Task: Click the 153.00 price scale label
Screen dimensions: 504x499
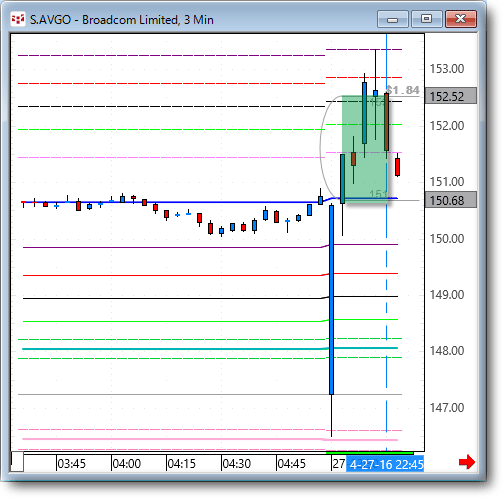Action: (447, 69)
